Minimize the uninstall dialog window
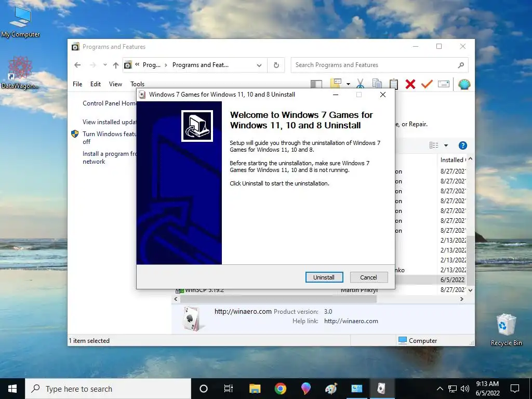 pyautogui.click(x=336, y=95)
